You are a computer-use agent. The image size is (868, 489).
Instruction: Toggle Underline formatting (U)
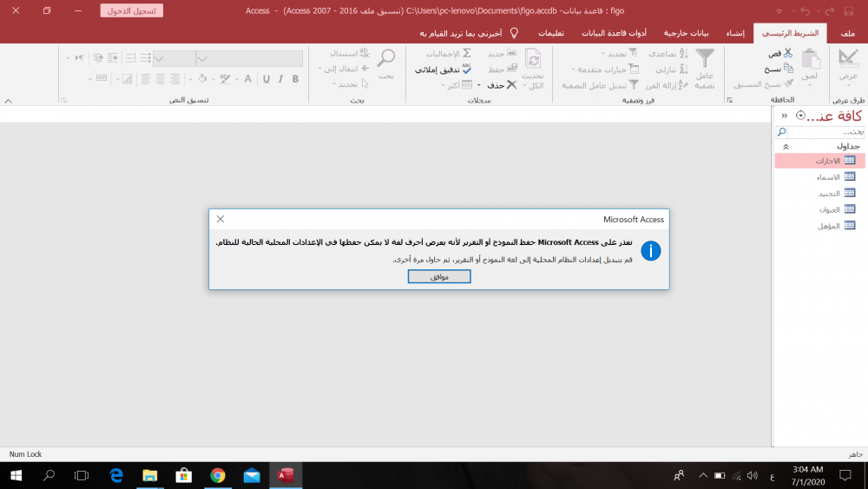(x=266, y=79)
